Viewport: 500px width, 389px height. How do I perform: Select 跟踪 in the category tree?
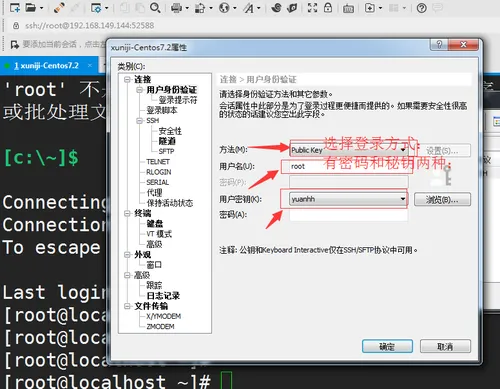(x=154, y=285)
